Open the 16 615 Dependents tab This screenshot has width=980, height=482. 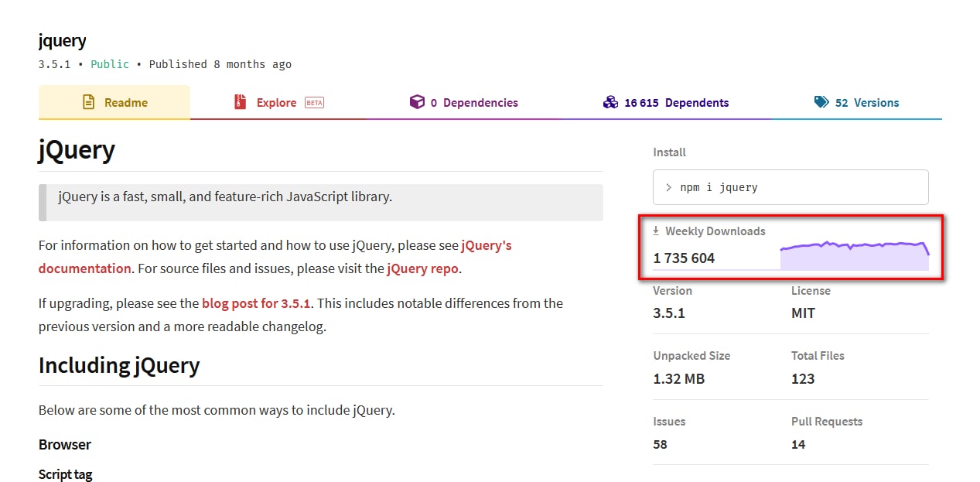(666, 102)
